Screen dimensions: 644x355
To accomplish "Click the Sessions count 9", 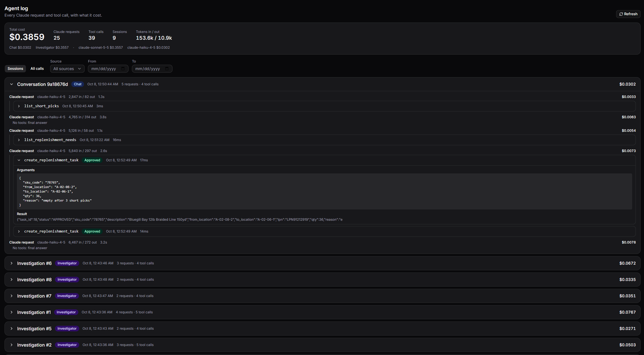I will pyautogui.click(x=114, y=38).
